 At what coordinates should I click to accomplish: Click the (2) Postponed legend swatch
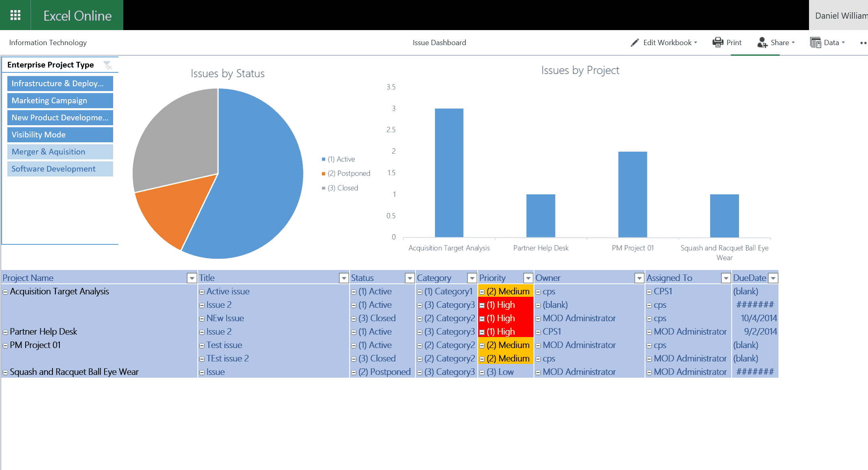point(324,174)
